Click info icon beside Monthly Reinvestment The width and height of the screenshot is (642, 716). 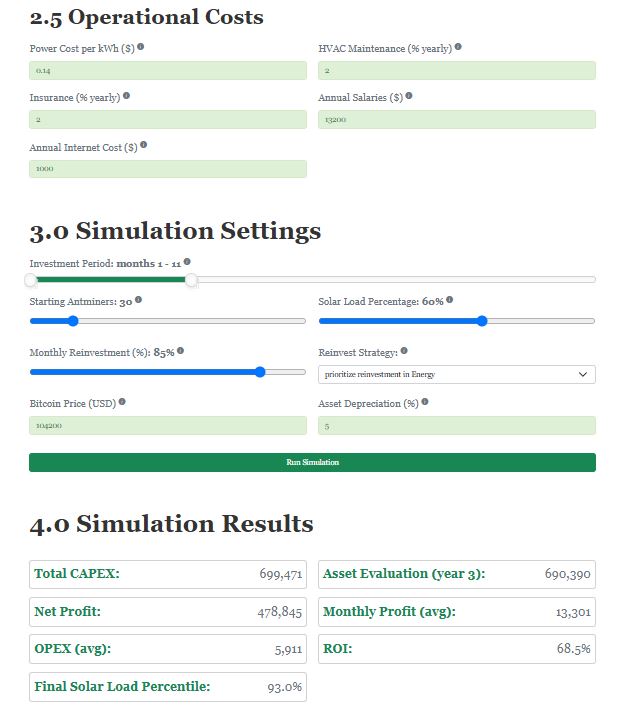tap(180, 351)
